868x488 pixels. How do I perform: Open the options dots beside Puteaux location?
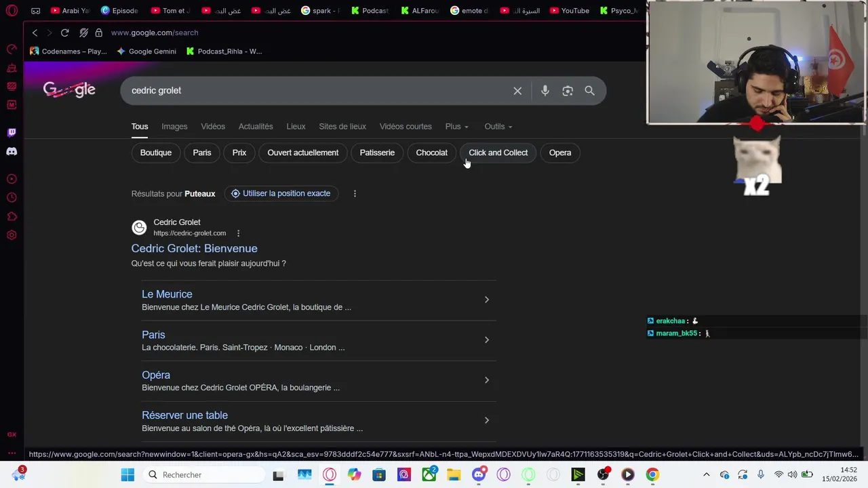click(355, 194)
